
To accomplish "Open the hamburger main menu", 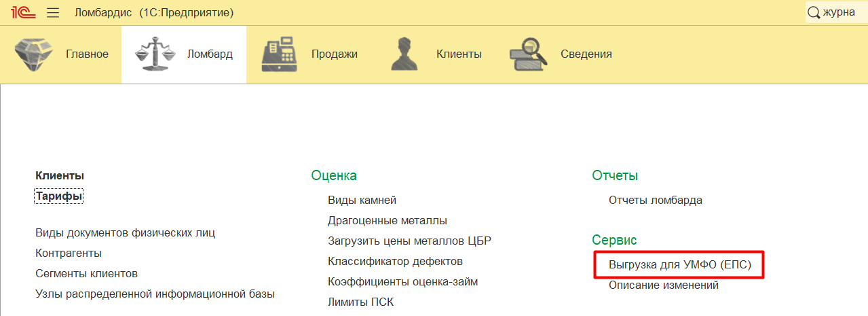I will pos(52,12).
